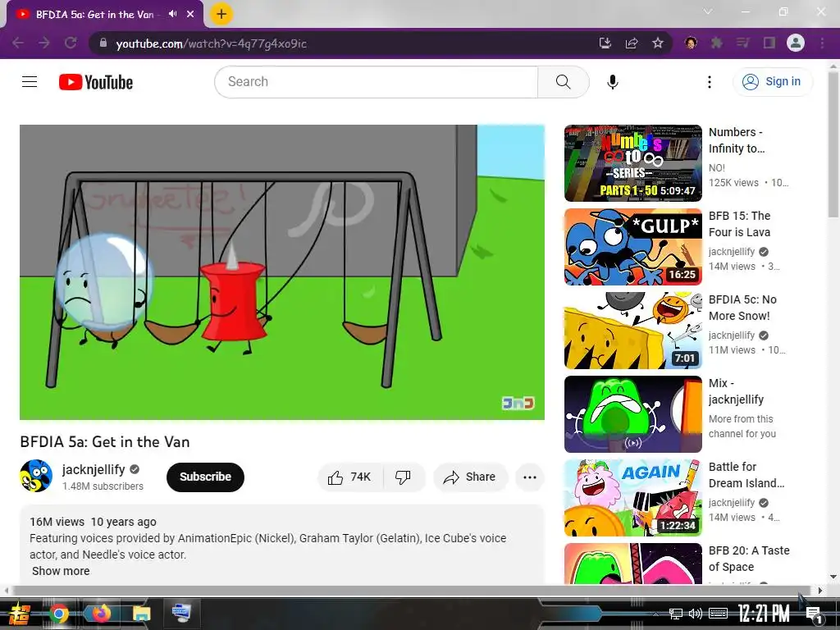Viewport: 840px width, 630px height.
Task: Open touch keyboard tray icon
Action: click(x=718, y=614)
